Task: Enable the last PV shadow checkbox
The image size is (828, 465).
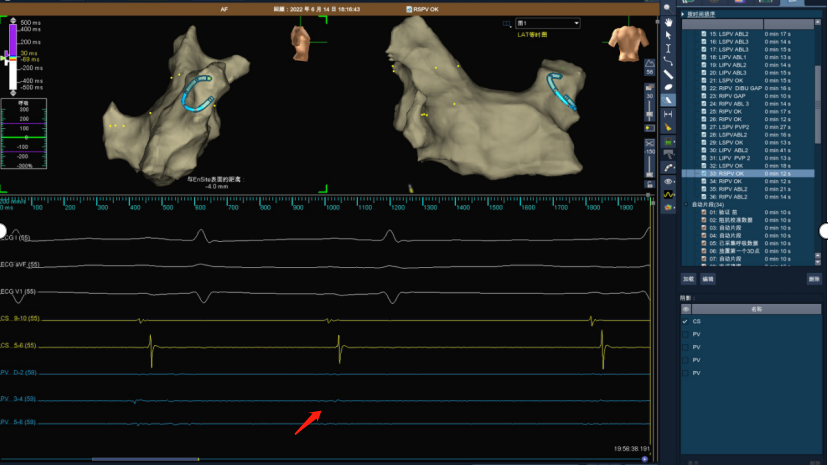Action: coord(685,373)
